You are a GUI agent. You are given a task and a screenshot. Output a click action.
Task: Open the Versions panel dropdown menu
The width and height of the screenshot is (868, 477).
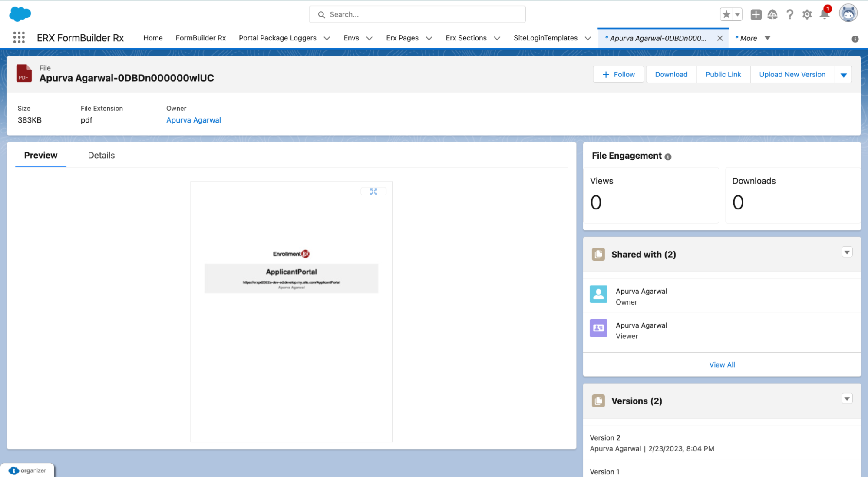click(847, 399)
